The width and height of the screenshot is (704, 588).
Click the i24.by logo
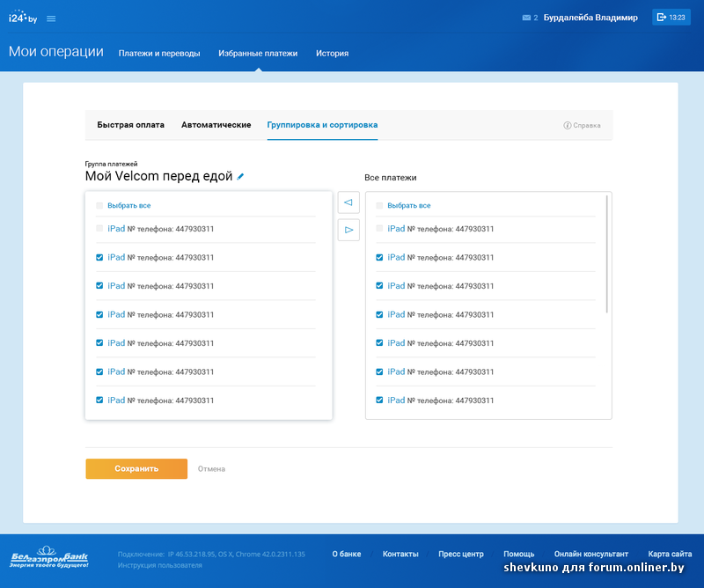pos(23,17)
